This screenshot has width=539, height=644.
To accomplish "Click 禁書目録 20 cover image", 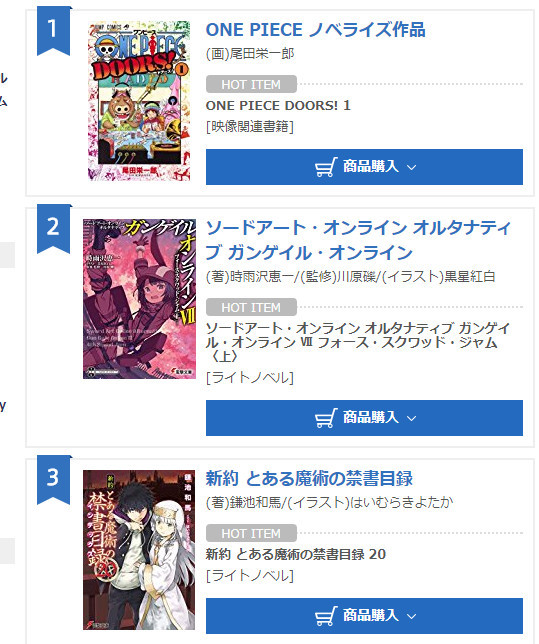I will (x=139, y=550).
